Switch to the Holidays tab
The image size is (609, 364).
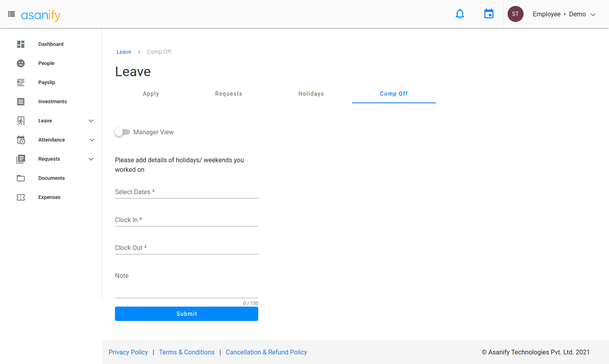[311, 94]
